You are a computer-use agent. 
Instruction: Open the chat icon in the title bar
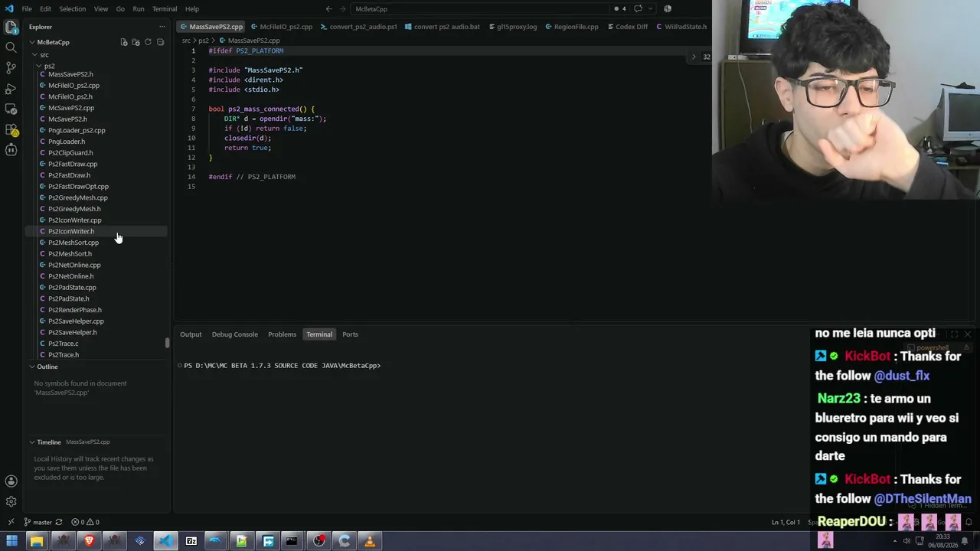[x=638, y=9]
